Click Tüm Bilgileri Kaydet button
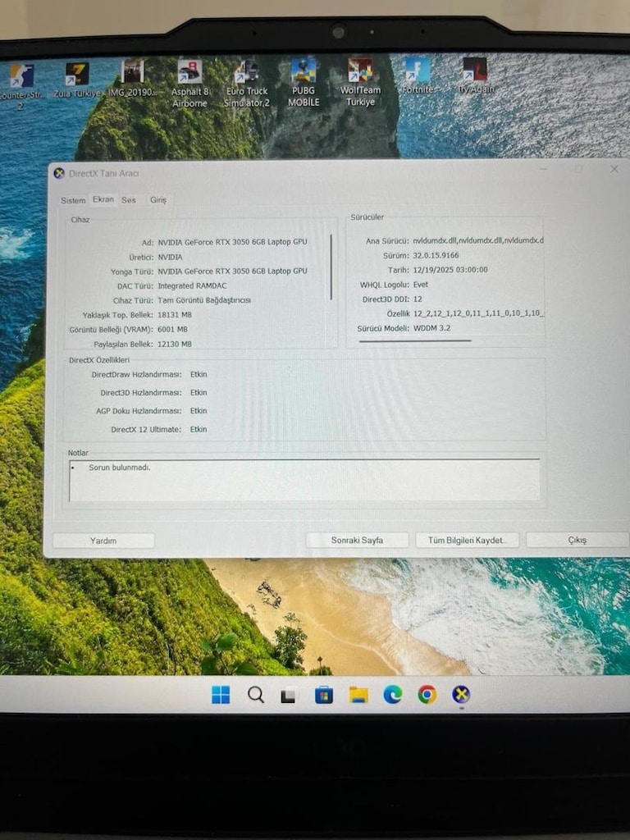630x840 pixels. pos(467,540)
